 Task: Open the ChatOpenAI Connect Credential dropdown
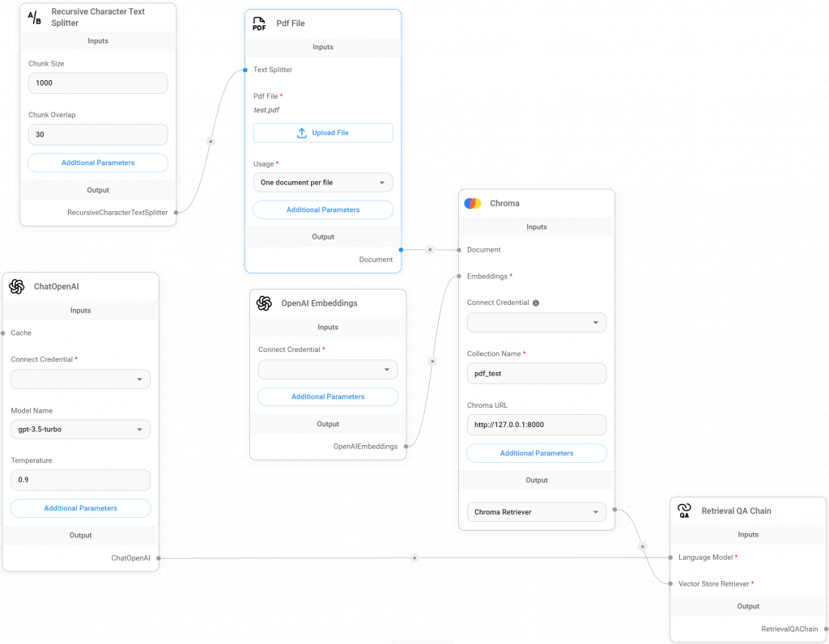80,379
